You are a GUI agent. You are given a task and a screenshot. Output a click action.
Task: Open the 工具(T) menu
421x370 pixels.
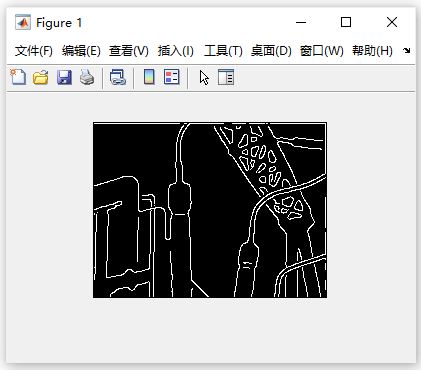(223, 51)
